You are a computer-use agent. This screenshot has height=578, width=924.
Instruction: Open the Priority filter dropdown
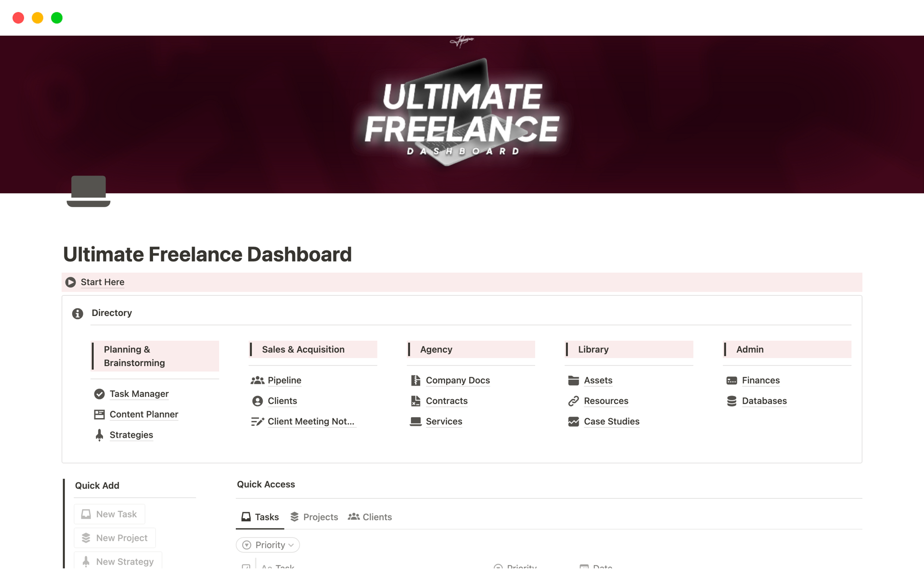coord(268,545)
